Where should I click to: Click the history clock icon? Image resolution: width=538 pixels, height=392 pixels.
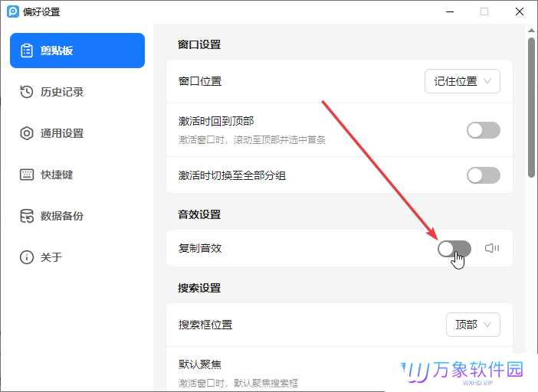(27, 92)
